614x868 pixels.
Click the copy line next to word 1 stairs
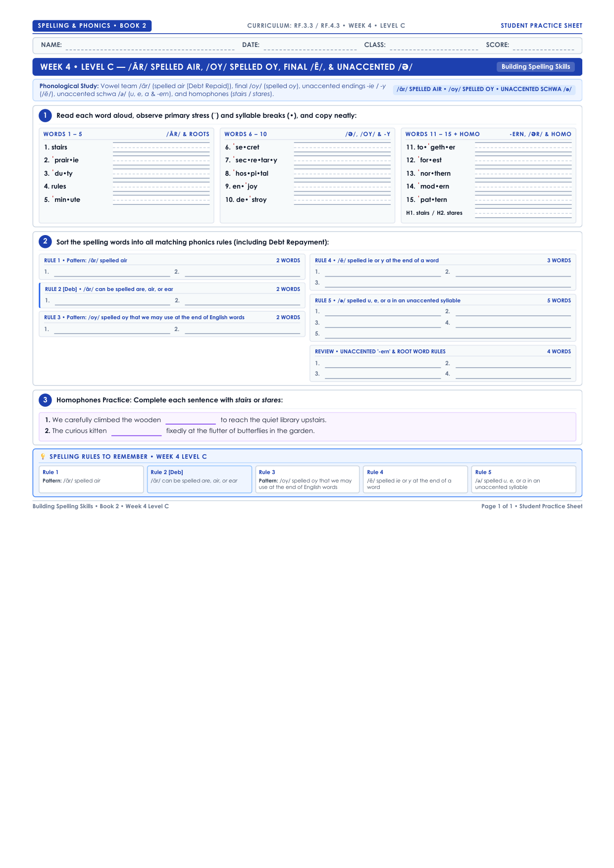(x=161, y=147)
